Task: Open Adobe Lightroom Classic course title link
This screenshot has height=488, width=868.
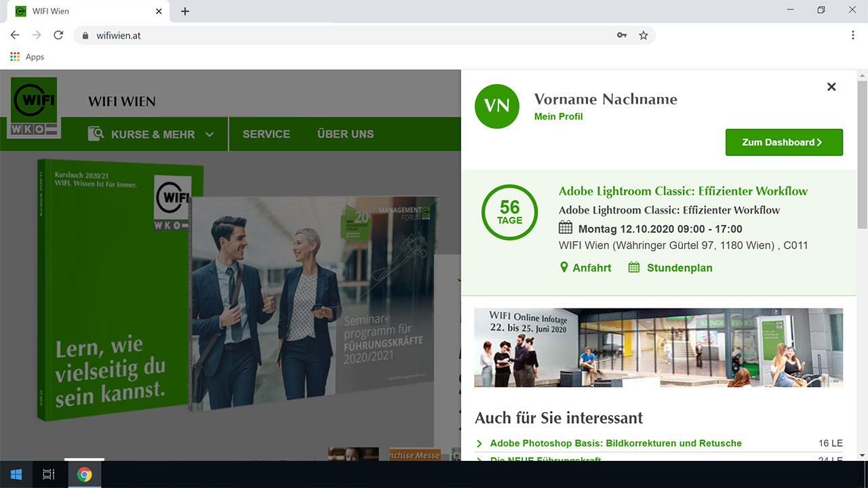Action: (683, 191)
